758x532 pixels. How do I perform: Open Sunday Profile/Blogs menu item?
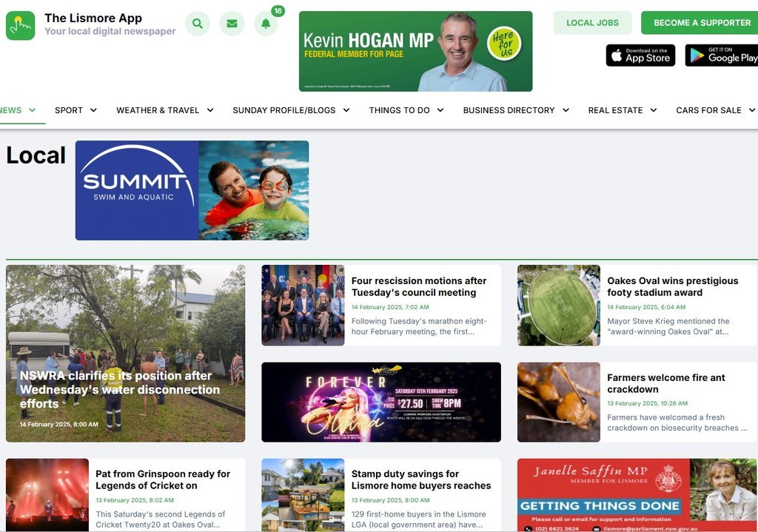pos(284,110)
